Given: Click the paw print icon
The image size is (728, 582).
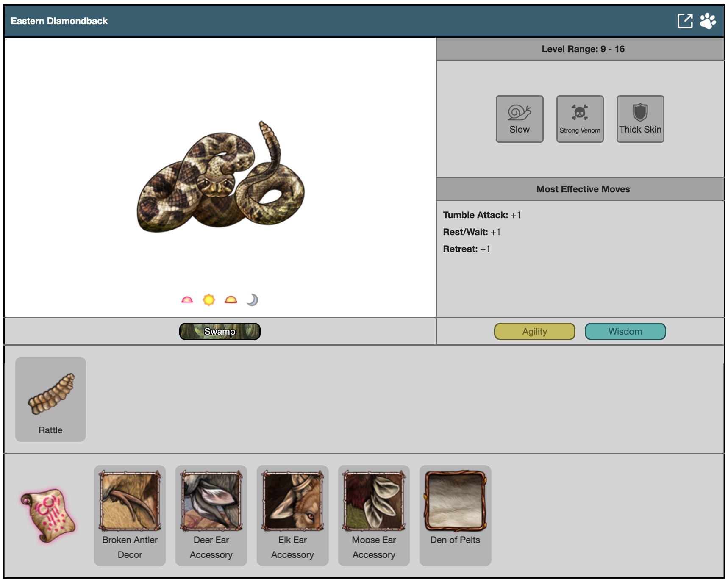Looking at the screenshot, I should coord(708,21).
